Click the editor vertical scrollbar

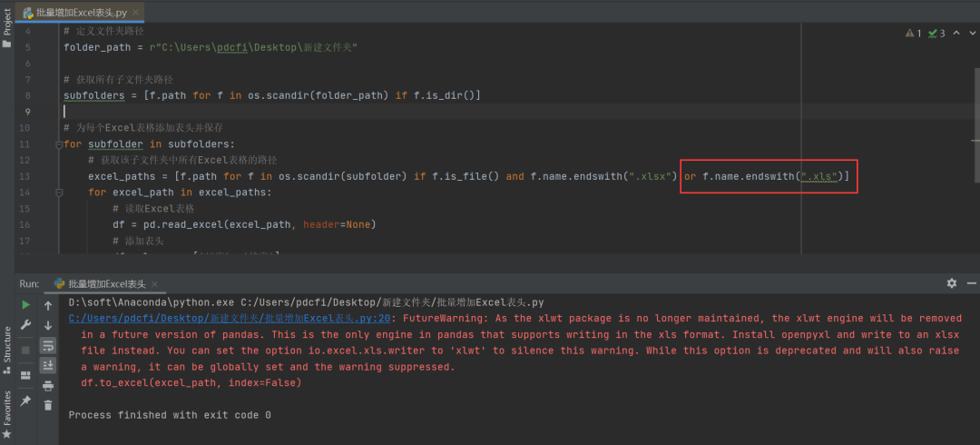pos(975,141)
